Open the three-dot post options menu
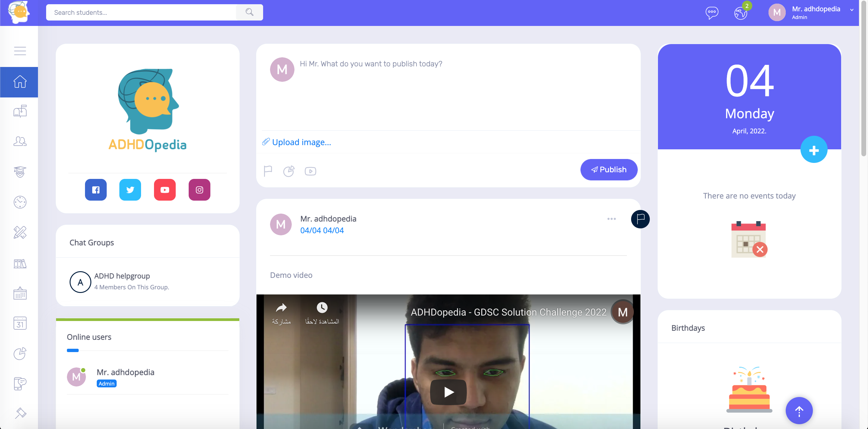Viewport: 868px width, 429px height. click(612, 219)
